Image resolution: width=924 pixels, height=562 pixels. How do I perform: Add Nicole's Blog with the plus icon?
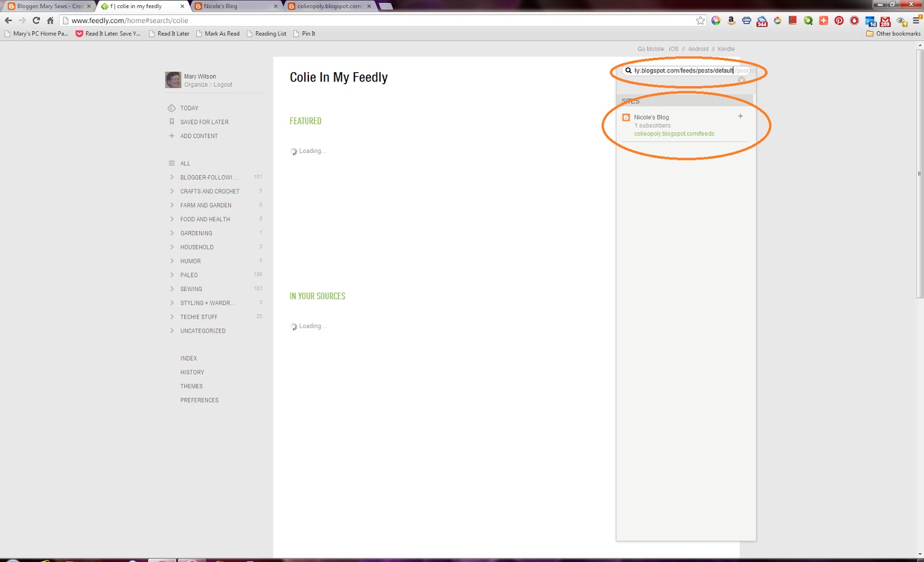(x=740, y=116)
